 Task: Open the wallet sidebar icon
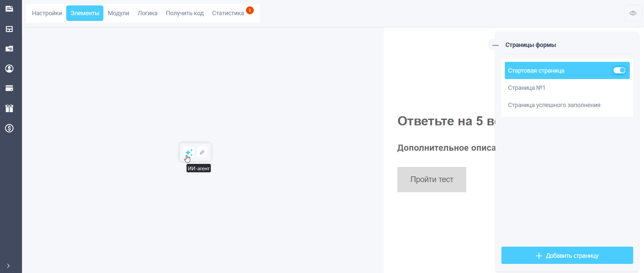click(x=9, y=49)
